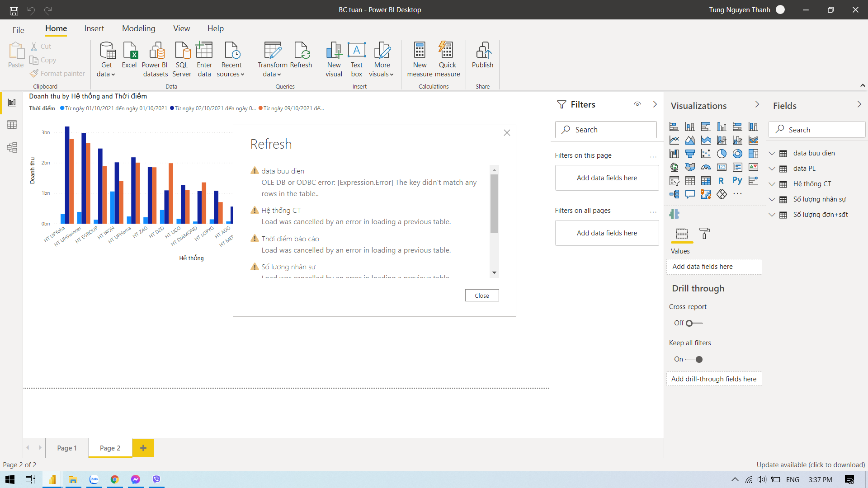The height and width of the screenshot is (488, 868).
Task: Switch to Page 1 tab
Action: click(67, 448)
